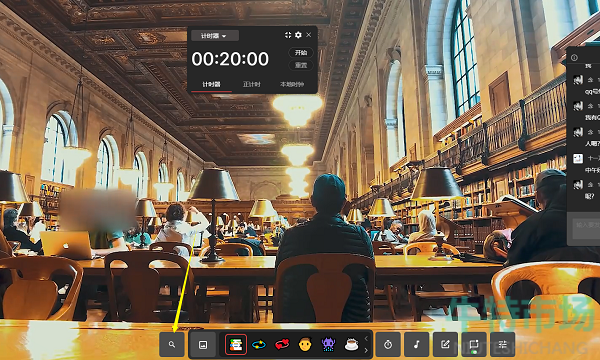Select the coffee cup scene emoji
This screenshot has width=600, height=360.
[351, 345]
